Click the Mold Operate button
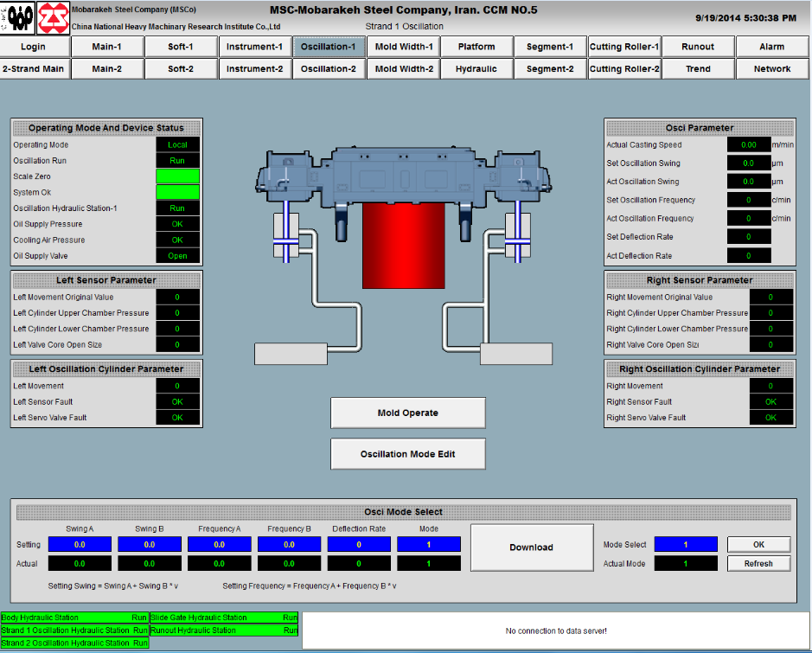The image size is (812, 653). click(408, 413)
